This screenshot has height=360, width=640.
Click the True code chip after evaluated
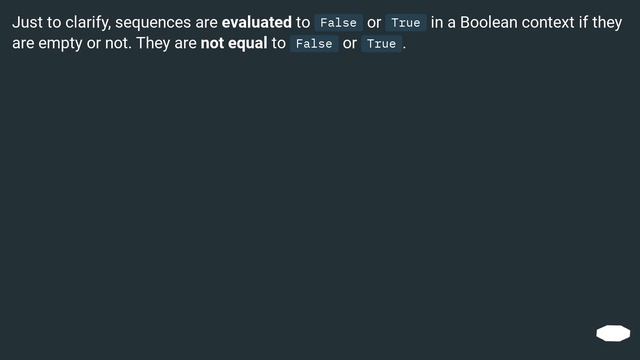pyautogui.click(x=406, y=23)
